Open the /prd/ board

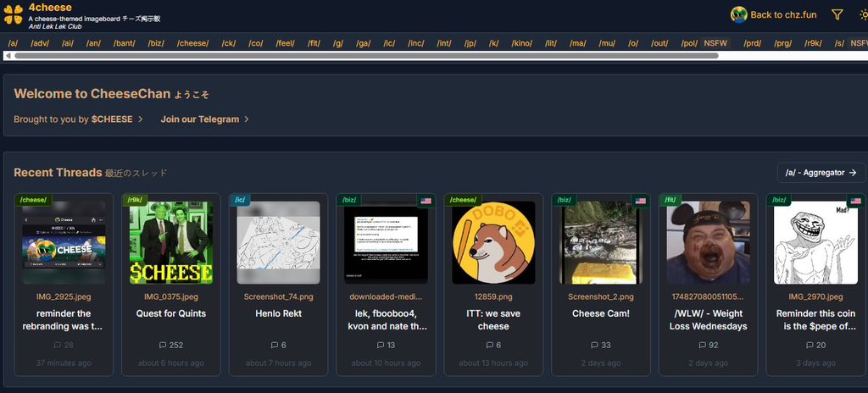(753, 43)
